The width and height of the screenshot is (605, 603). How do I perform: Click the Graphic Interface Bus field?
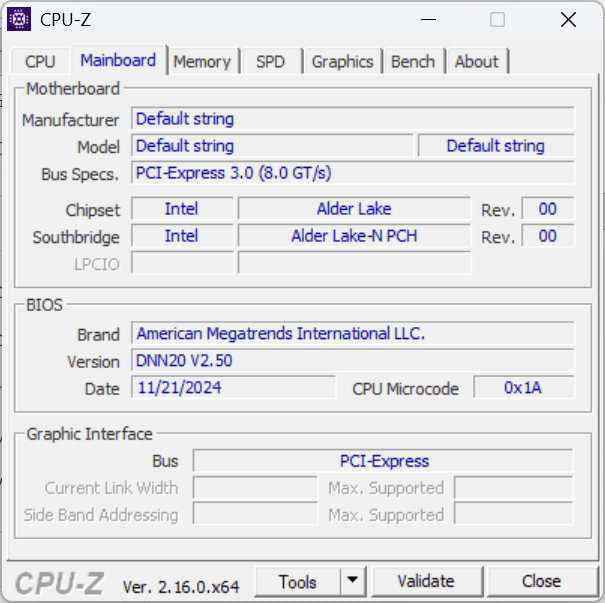[383, 461]
